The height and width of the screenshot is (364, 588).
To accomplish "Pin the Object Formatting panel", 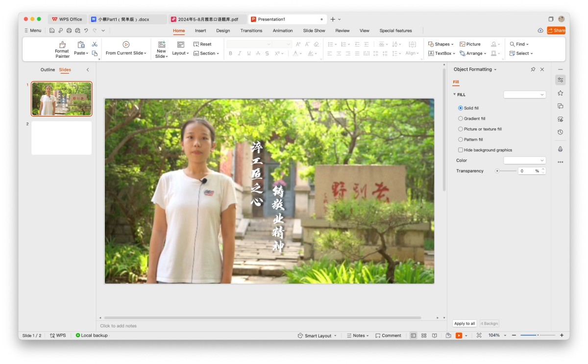I will pos(533,70).
